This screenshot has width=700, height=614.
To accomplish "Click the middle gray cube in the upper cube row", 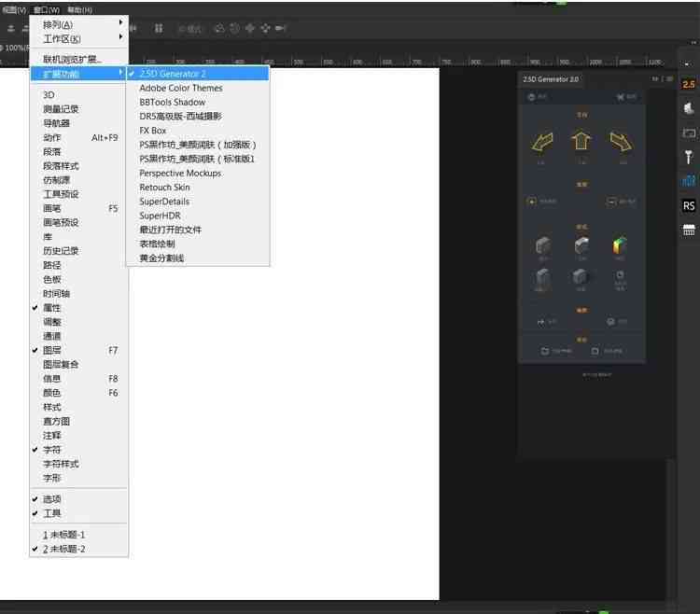I will tap(581, 245).
